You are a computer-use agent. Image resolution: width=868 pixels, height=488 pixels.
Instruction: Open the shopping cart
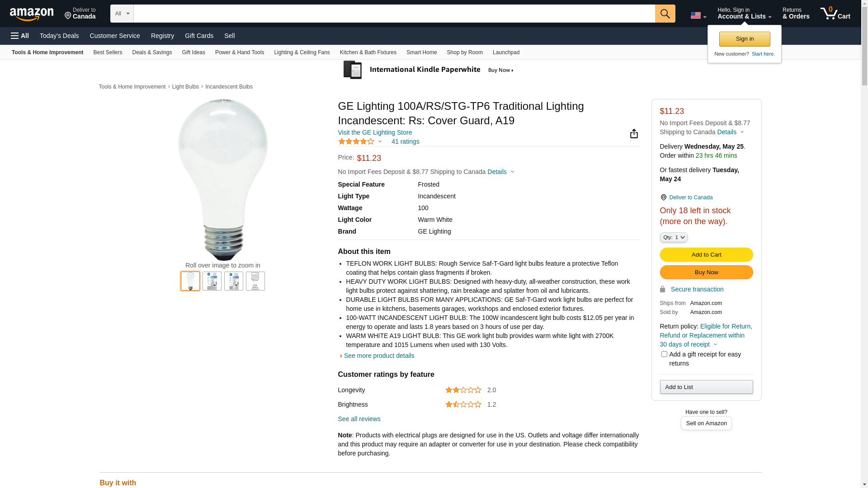835,14
